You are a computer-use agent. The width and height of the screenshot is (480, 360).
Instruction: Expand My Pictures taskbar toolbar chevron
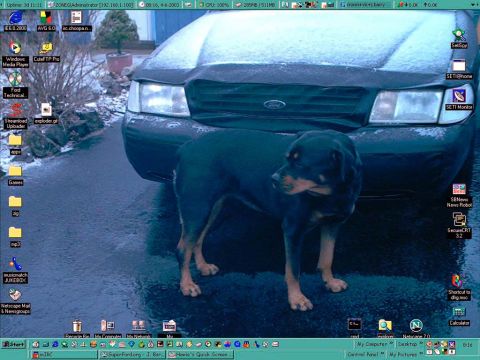pos(421,354)
